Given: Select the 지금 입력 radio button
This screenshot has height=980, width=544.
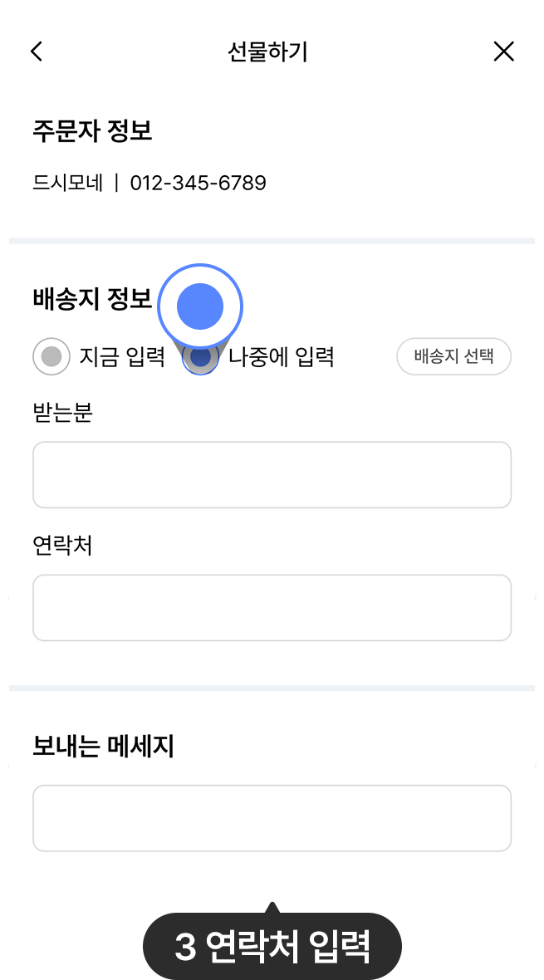Looking at the screenshot, I should pos(51,357).
